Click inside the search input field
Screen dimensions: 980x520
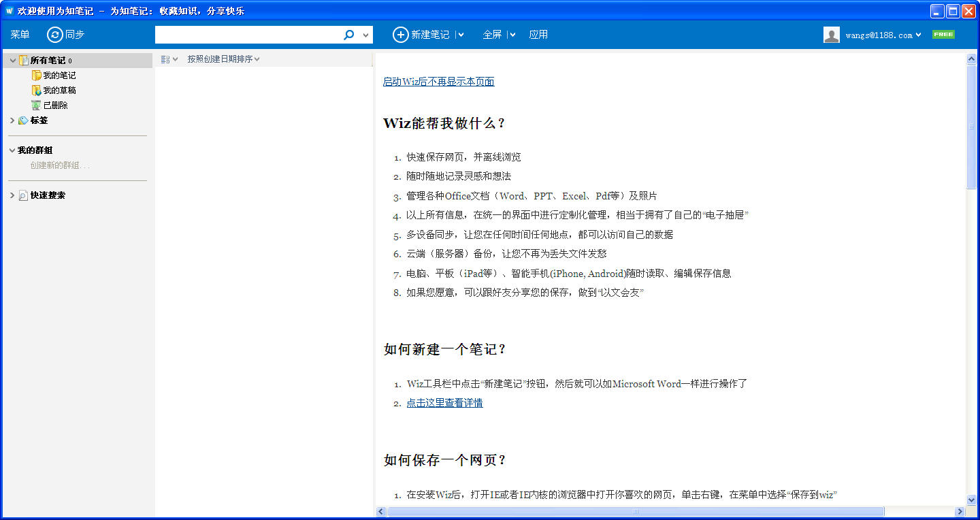pos(248,35)
